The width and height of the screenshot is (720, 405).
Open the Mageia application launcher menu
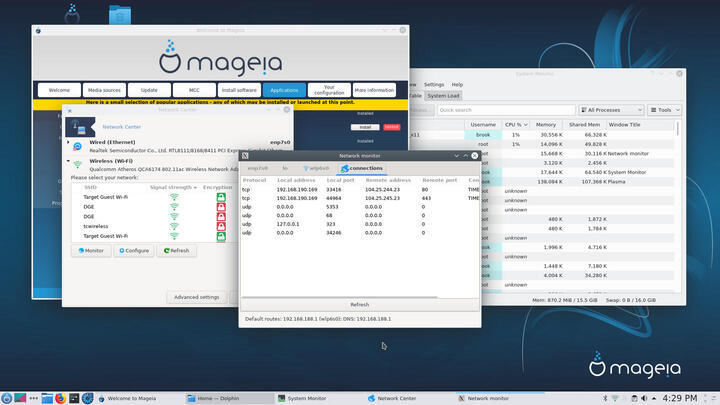tap(6, 398)
